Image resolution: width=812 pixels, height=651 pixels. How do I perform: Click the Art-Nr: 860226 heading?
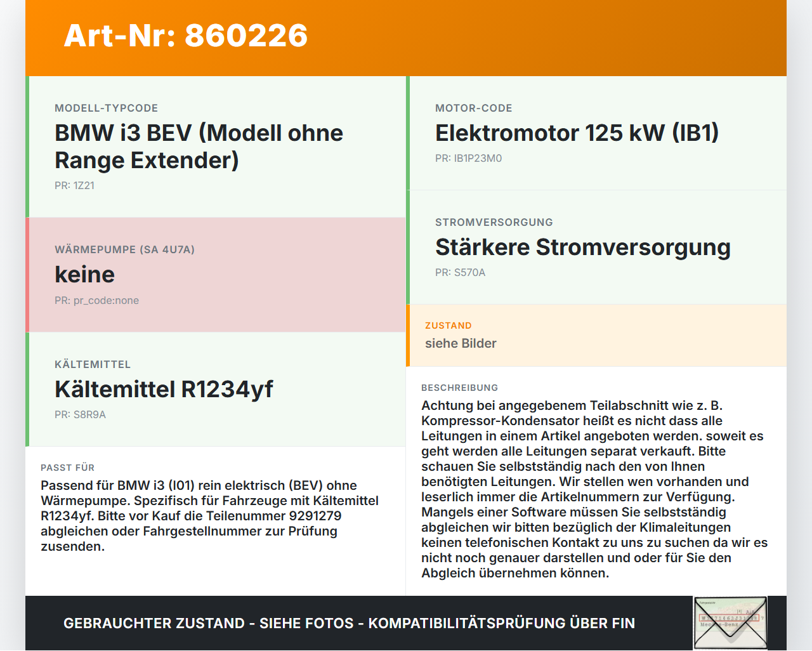[186, 36]
